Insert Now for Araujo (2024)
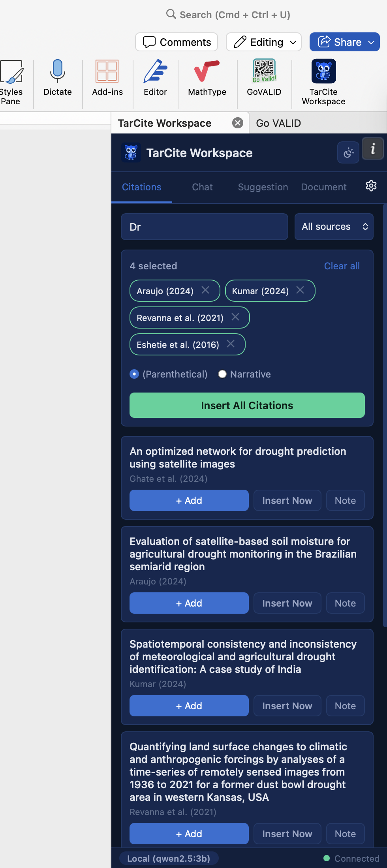387x868 pixels. [287, 603]
